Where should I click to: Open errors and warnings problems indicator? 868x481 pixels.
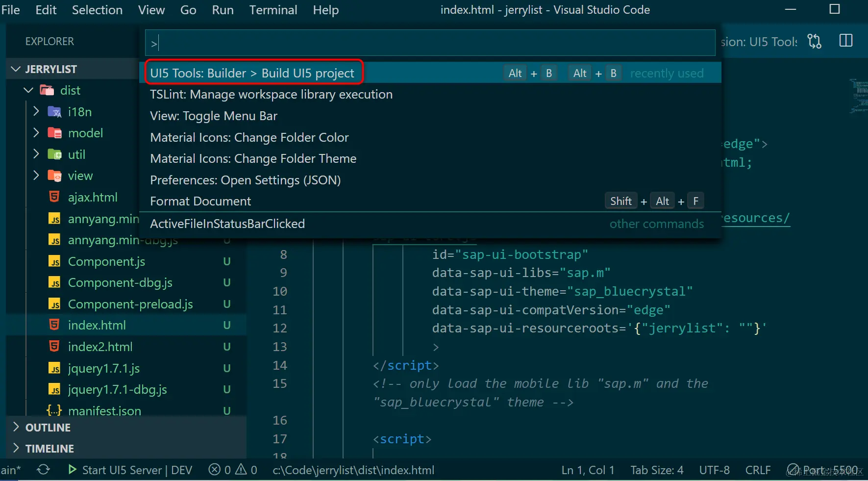233,470
